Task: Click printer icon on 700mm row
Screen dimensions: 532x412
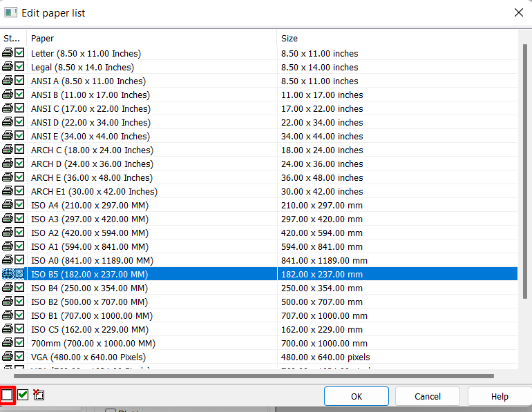Action: pyautogui.click(x=8, y=343)
